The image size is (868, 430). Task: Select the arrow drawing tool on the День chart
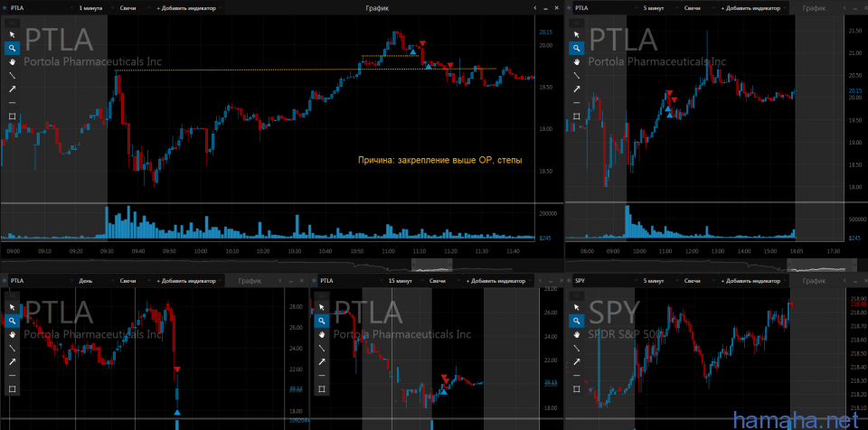click(x=12, y=361)
